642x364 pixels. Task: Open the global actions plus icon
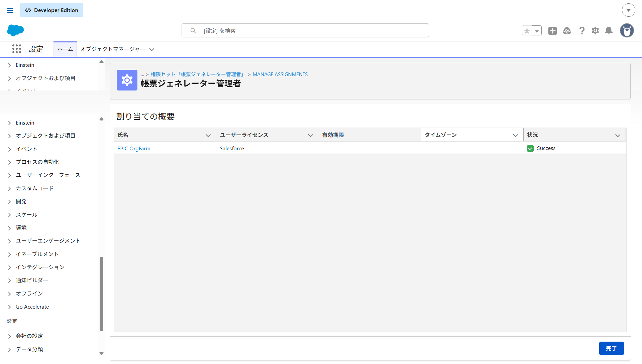tap(552, 31)
